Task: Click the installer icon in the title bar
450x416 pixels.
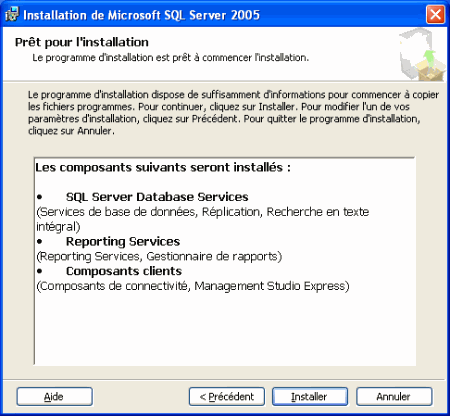Action: point(12,15)
